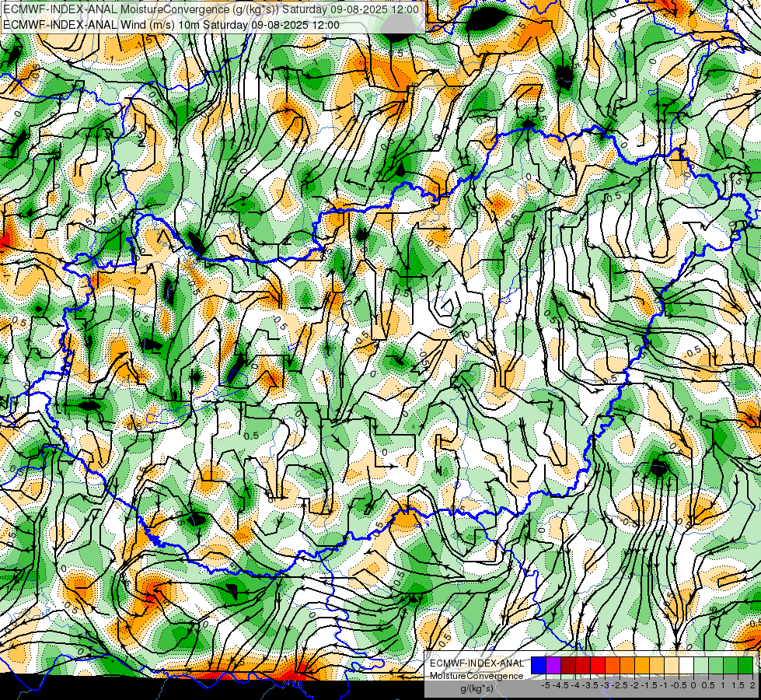The image size is (761, 700).
Task: Click the legend label MoistureConvergence
Action: click(x=476, y=676)
